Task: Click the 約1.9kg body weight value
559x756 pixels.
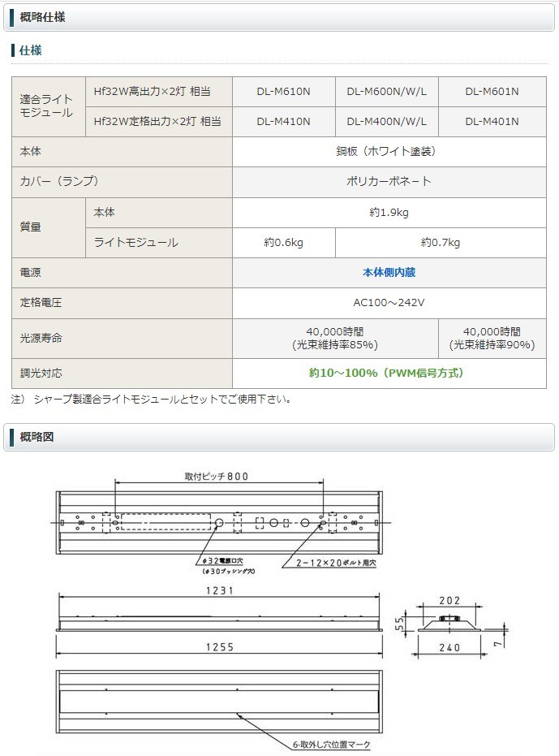Action: [x=389, y=212]
